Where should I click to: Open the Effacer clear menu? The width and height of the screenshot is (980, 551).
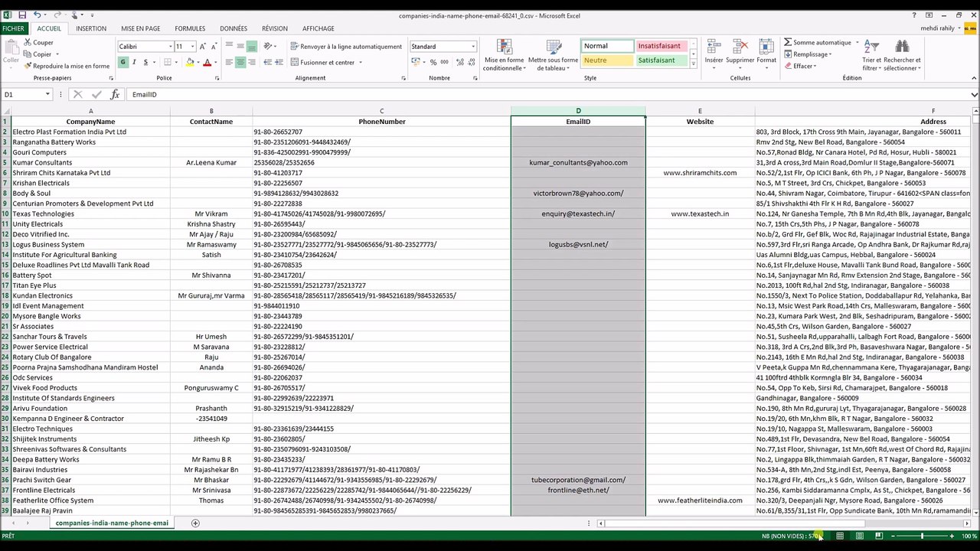[x=800, y=66]
